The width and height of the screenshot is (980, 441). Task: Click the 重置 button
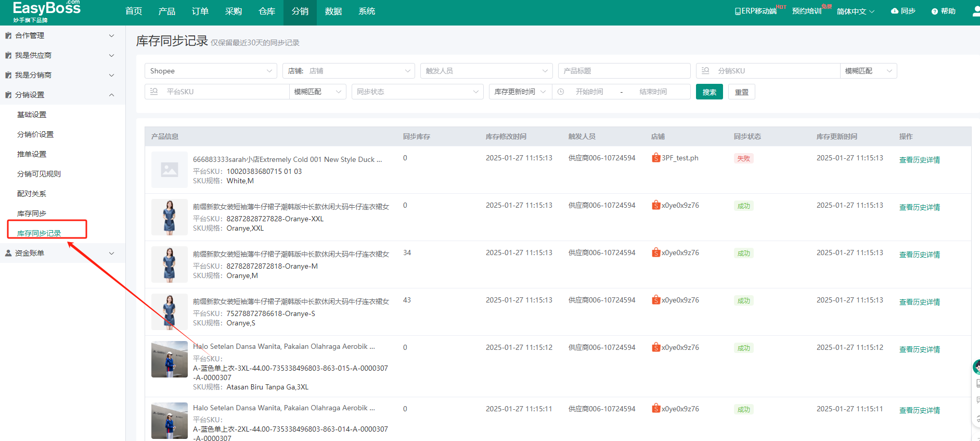pos(741,92)
